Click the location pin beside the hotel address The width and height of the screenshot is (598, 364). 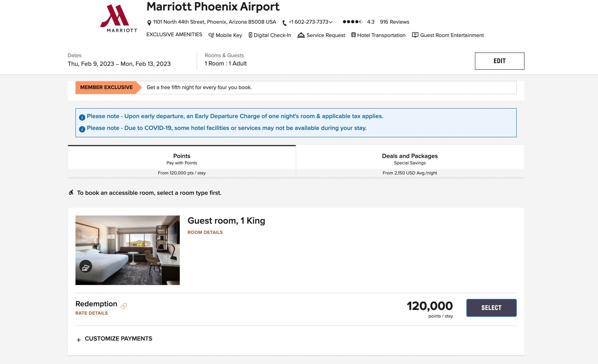[x=149, y=22]
